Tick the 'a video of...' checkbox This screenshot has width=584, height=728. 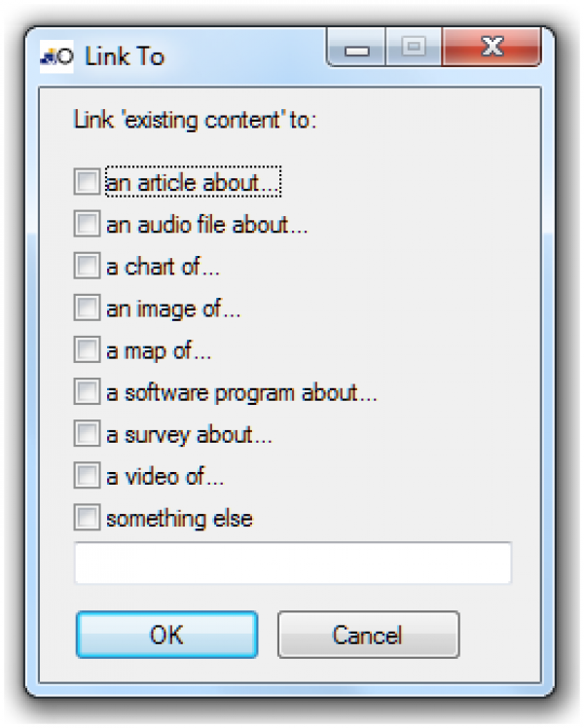click(87, 475)
